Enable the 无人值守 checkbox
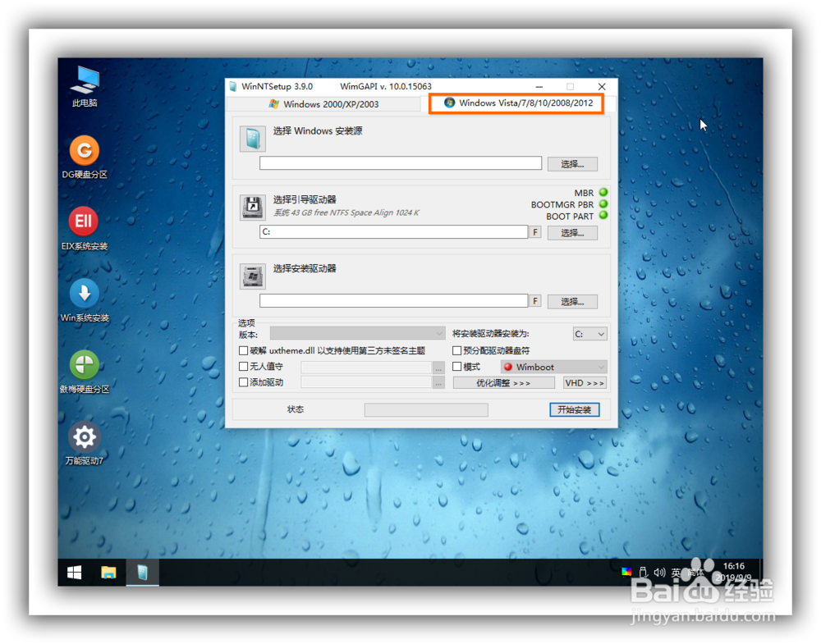Image resolution: width=821 pixels, height=644 pixels. 244,367
